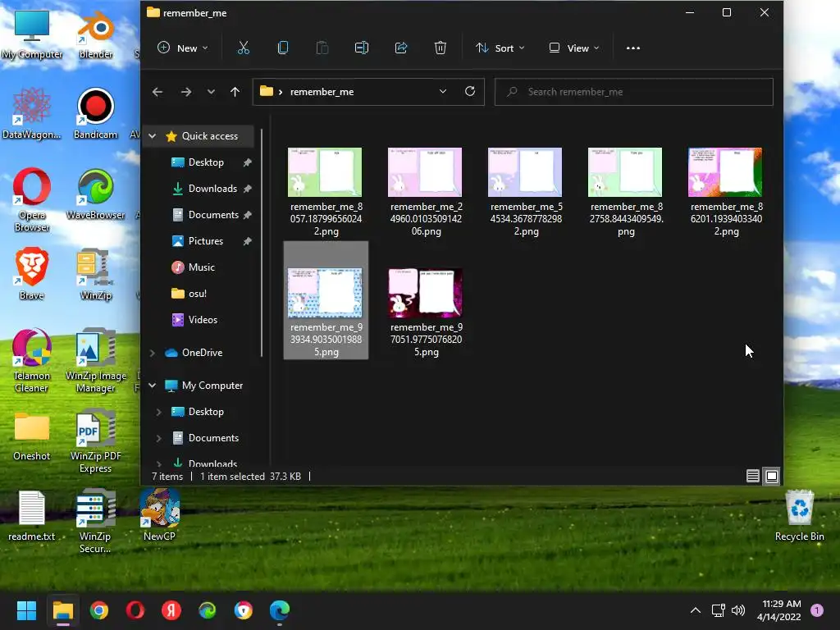This screenshot has width=840, height=630.
Task: Click Google Chrome in the taskbar
Action: pos(99,610)
